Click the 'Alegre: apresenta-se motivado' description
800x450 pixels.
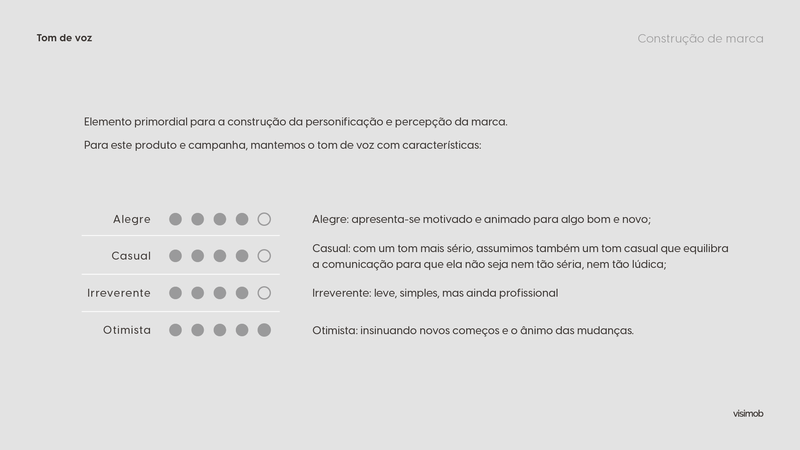481,219
